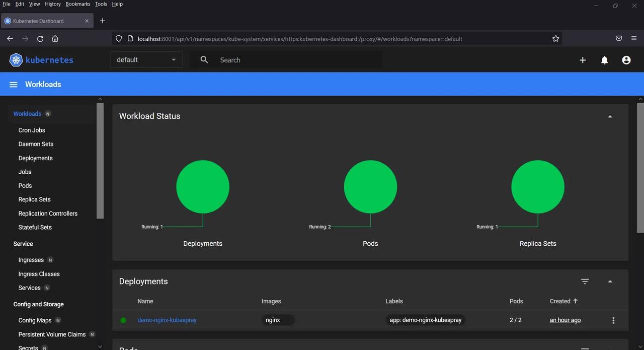Toggle the hamburger navigation menu
Screen dimensions: 644x350
tap(14, 85)
